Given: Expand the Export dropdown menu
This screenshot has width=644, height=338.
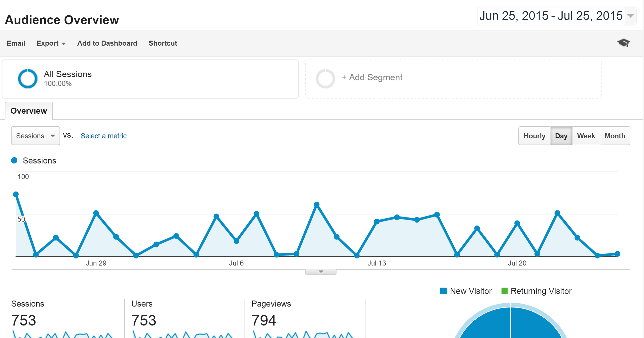Looking at the screenshot, I should click(51, 43).
